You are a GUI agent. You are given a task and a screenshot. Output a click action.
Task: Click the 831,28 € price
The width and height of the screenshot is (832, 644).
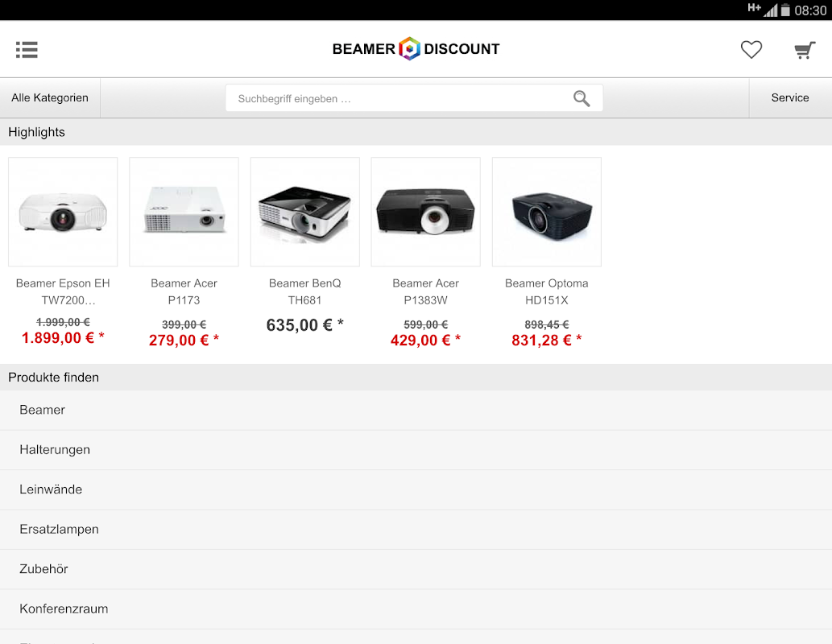[x=547, y=340]
